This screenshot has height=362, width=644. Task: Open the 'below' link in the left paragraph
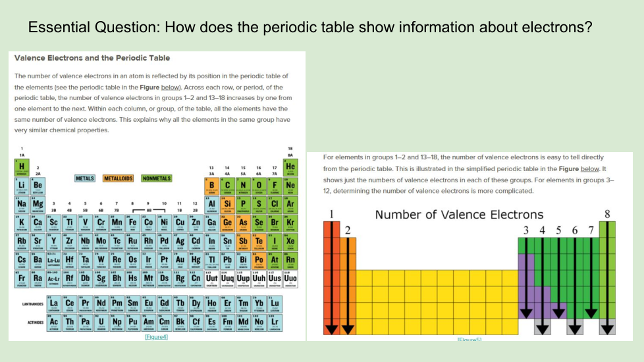(x=169, y=87)
